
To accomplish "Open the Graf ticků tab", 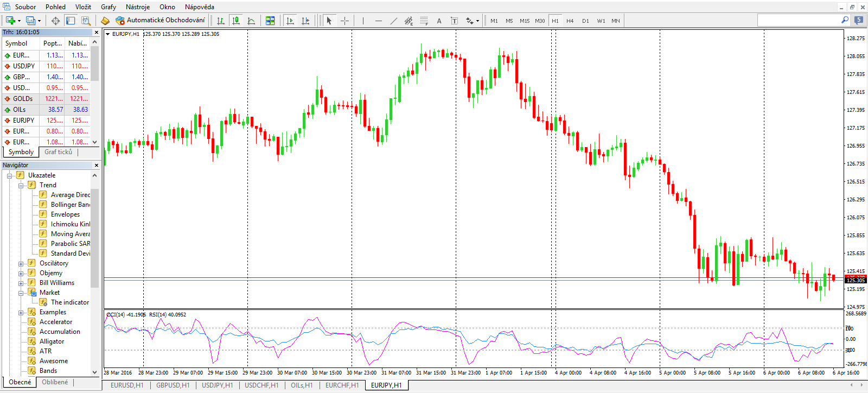I will pos(58,152).
